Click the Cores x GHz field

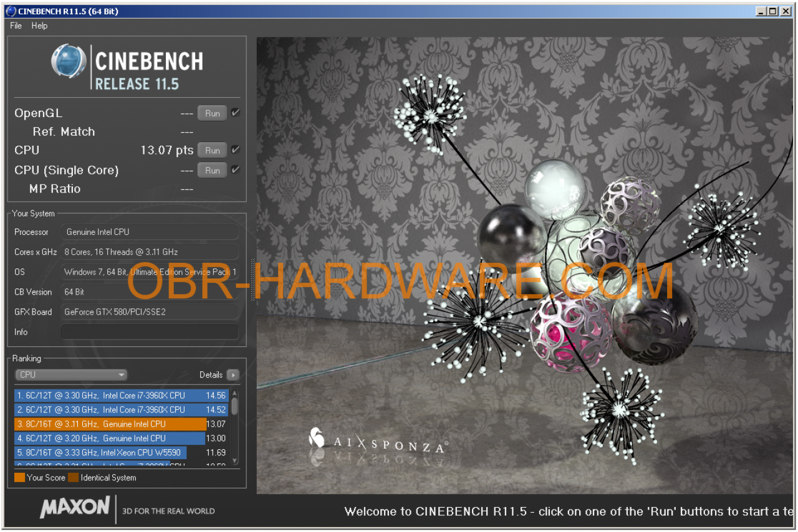pyautogui.click(x=150, y=252)
